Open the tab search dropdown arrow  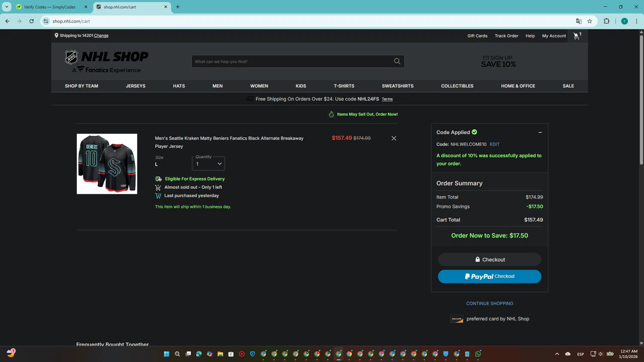tap(6, 7)
